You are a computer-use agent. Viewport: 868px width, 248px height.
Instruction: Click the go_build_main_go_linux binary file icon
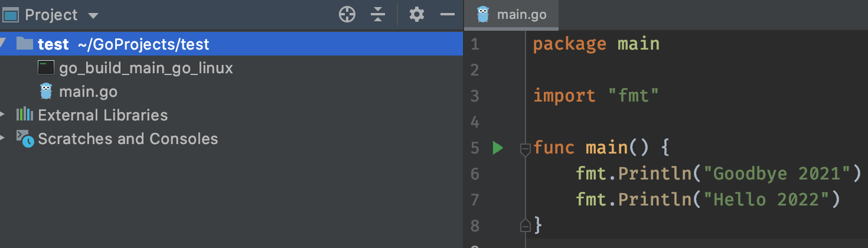[x=46, y=67]
